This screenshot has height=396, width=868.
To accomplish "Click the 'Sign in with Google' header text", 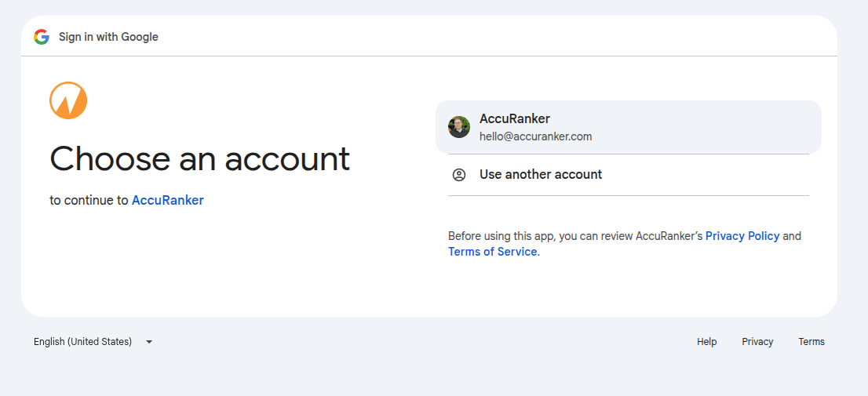I will tap(108, 37).
